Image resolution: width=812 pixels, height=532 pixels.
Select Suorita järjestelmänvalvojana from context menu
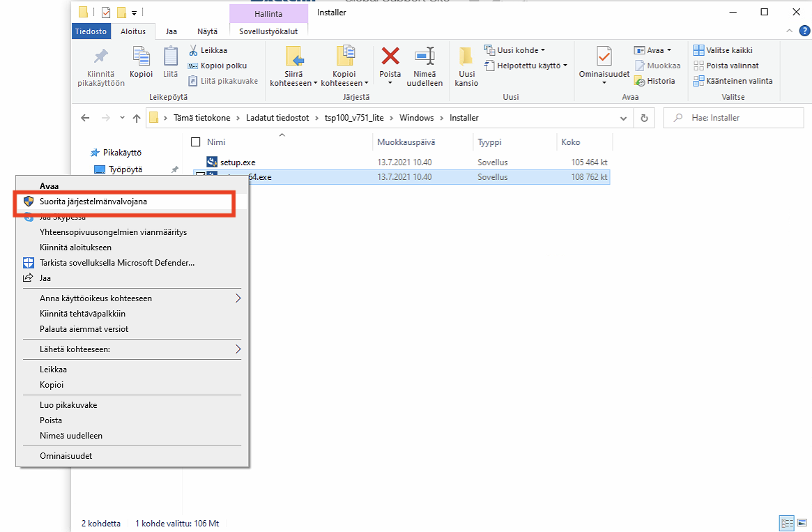pos(93,201)
